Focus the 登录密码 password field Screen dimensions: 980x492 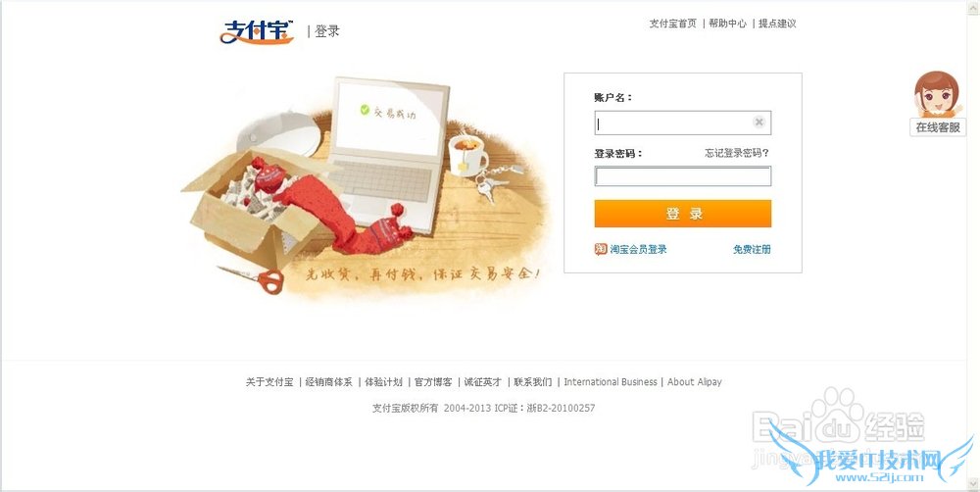coord(682,176)
